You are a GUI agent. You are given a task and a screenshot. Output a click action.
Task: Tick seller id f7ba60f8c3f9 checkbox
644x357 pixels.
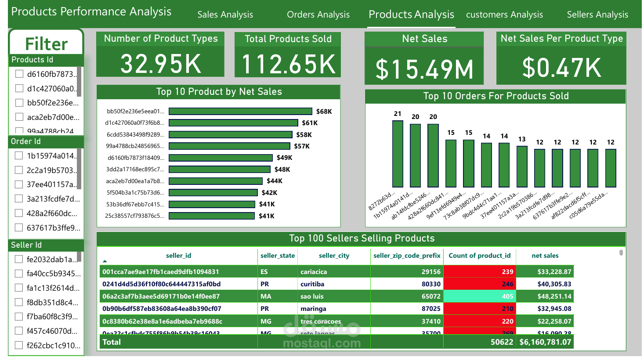click(19, 317)
